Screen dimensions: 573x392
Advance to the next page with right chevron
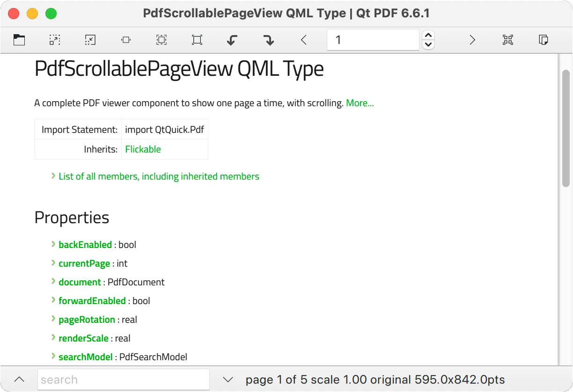coord(472,40)
